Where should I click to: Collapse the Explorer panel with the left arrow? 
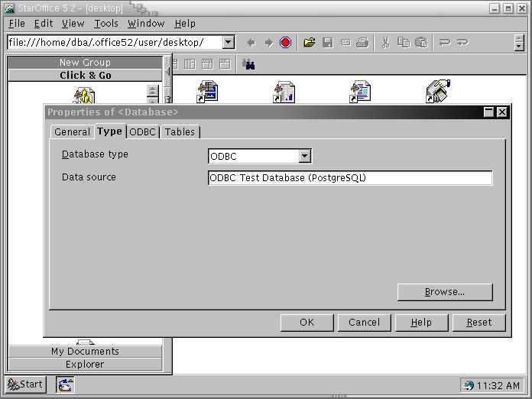tap(167, 72)
